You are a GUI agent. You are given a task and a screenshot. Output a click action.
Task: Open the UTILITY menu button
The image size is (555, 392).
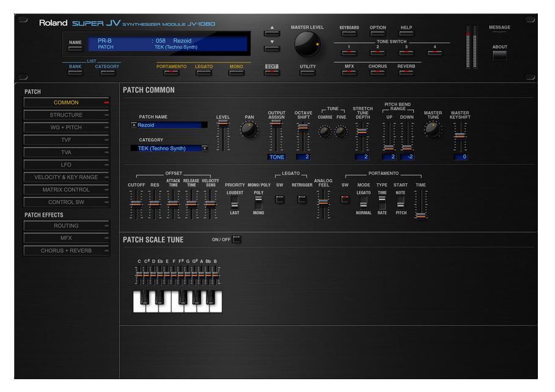click(307, 73)
